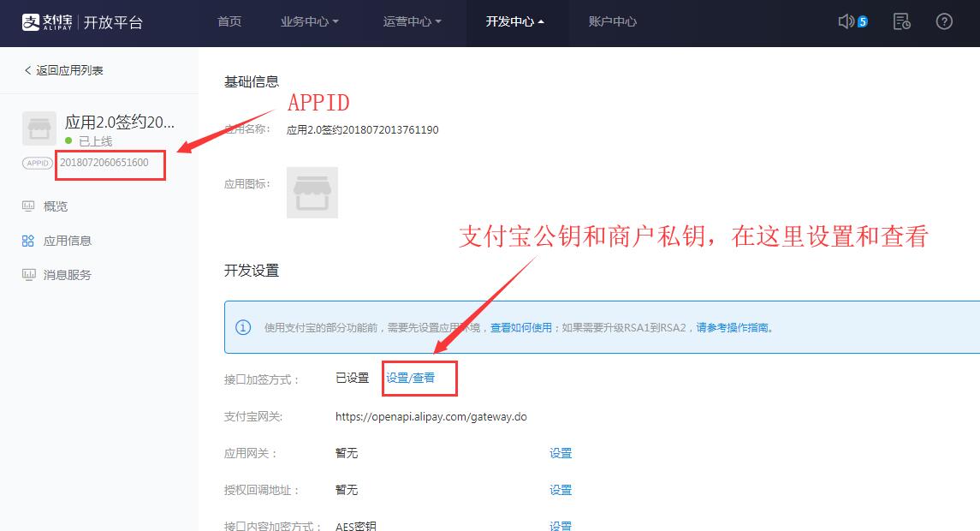Click the 已上线 status text
The image size is (980, 531).
pyautogui.click(x=95, y=141)
